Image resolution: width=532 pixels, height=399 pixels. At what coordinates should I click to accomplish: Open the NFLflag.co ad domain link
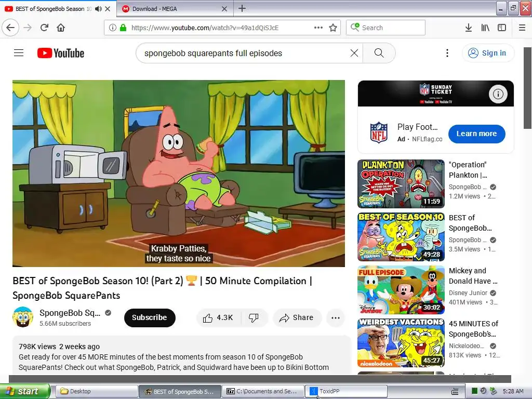[427, 139]
